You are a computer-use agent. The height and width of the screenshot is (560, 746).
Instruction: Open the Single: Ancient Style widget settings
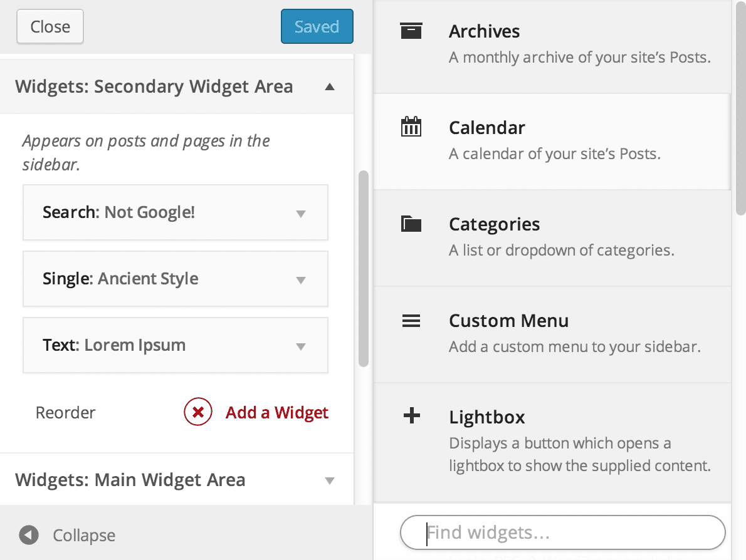pyautogui.click(x=301, y=280)
